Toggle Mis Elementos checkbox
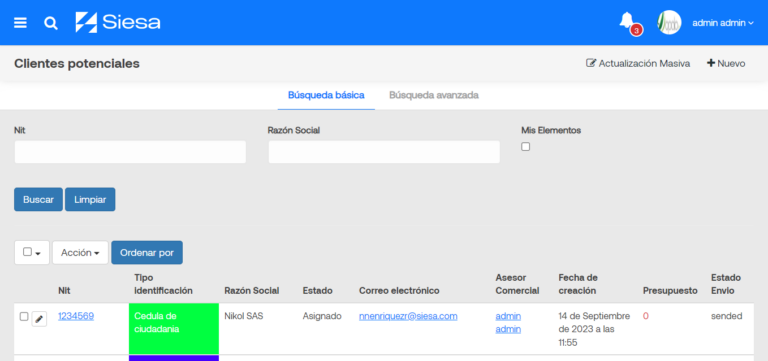The height and width of the screenshot is (361, 768). [x=526, y=146]
